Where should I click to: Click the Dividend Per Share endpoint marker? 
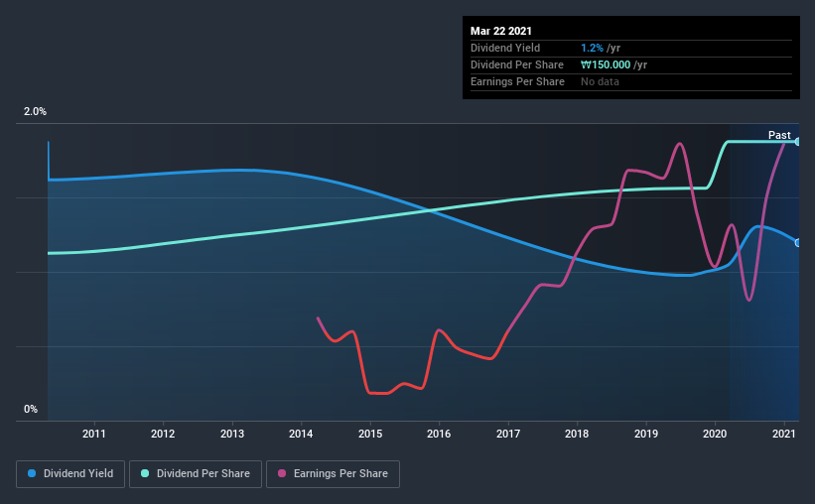click(x=797, y=141)
